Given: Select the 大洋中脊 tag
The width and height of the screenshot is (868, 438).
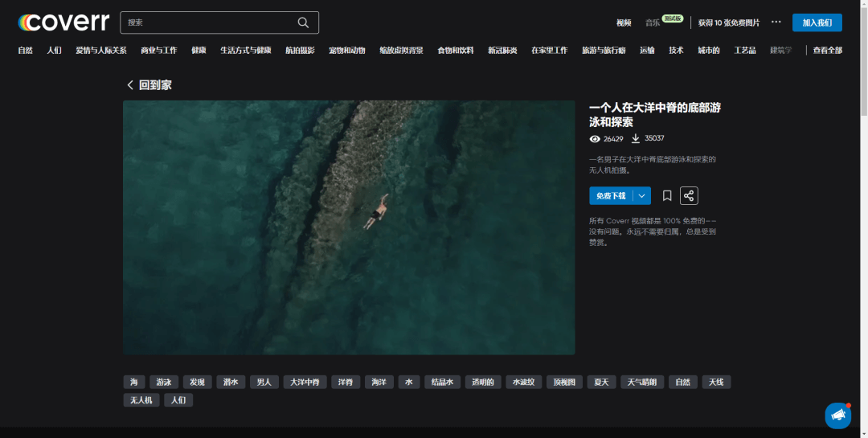Looking at the screenshot, I should [x=305, y=382].
